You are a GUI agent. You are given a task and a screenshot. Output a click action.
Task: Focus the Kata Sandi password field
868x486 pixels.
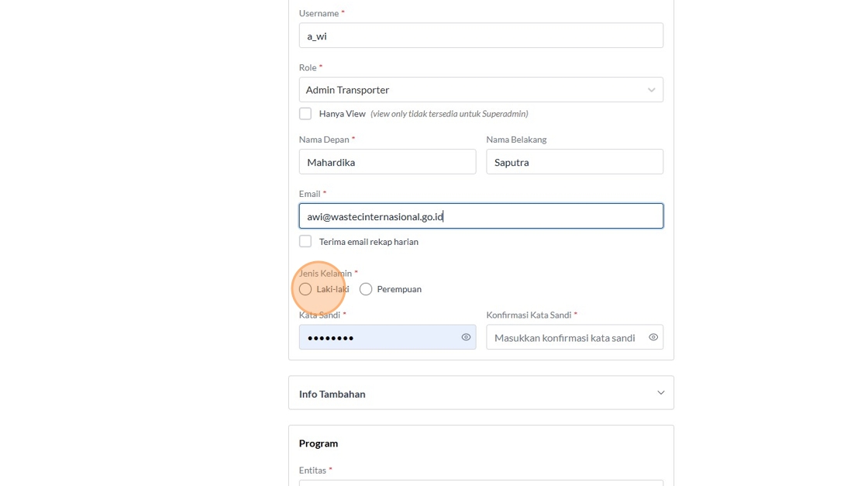(378, 337)
